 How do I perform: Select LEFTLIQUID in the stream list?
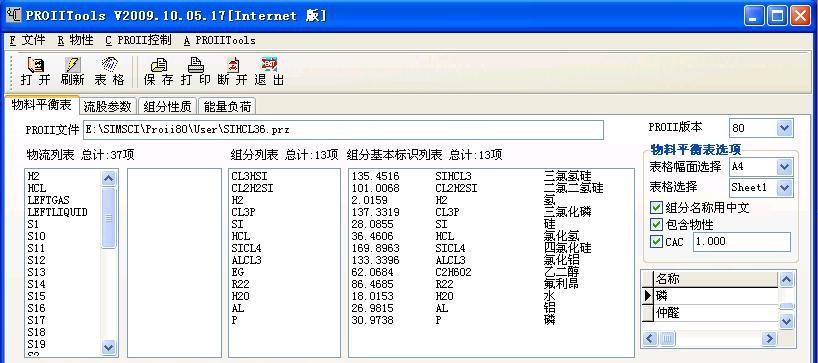pyautogui.click(x=57, y=212)
